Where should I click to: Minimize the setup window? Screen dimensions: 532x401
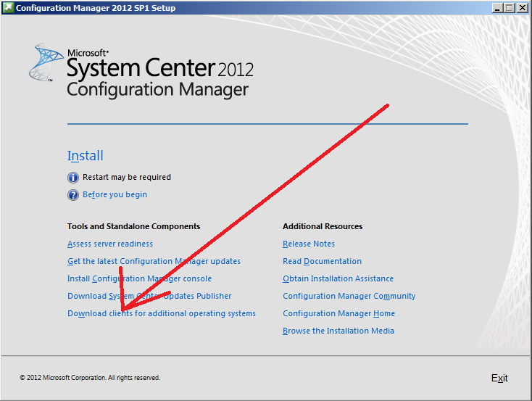click(x=497, y=8)
